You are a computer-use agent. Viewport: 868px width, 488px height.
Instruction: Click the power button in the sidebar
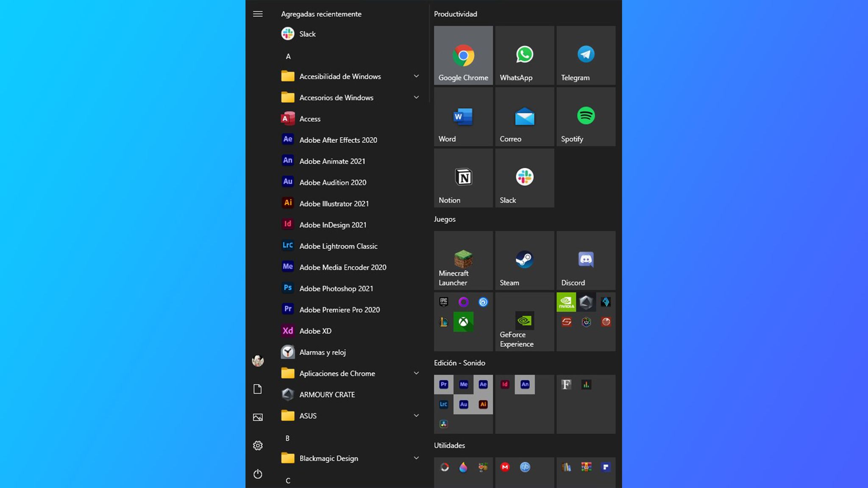258,474
